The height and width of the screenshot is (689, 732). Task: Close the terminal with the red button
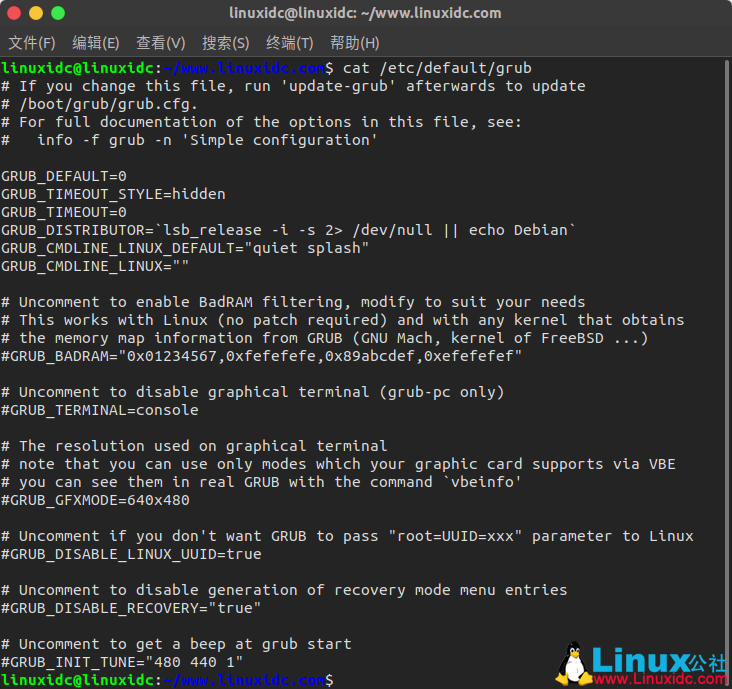tap(14, 13)
